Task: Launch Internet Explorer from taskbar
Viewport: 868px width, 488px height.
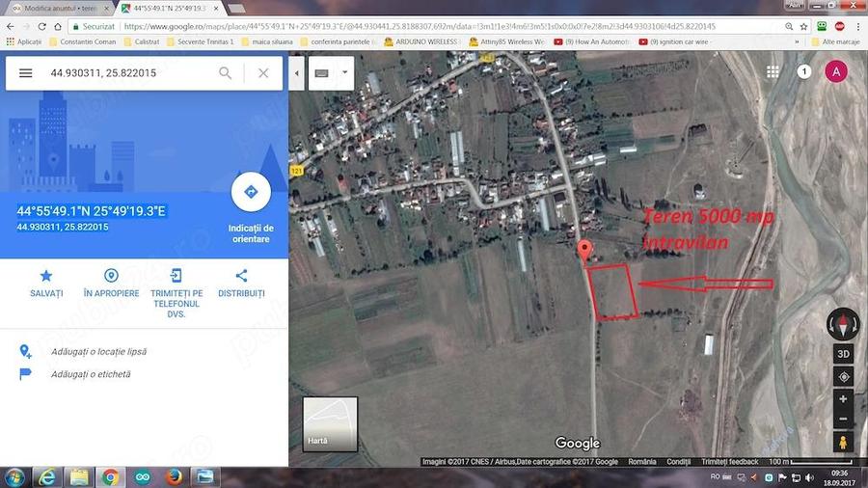Action: 47,477
